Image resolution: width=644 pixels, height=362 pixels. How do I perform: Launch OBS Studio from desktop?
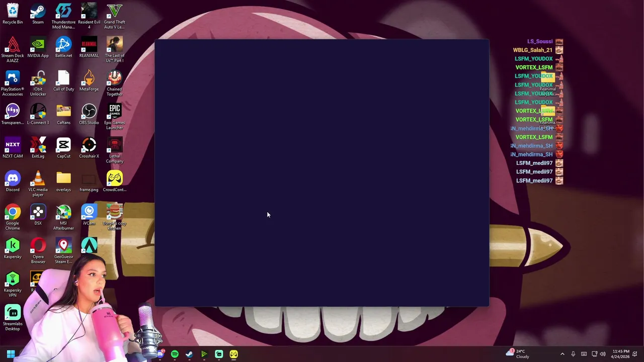click(x=89, y=115)
